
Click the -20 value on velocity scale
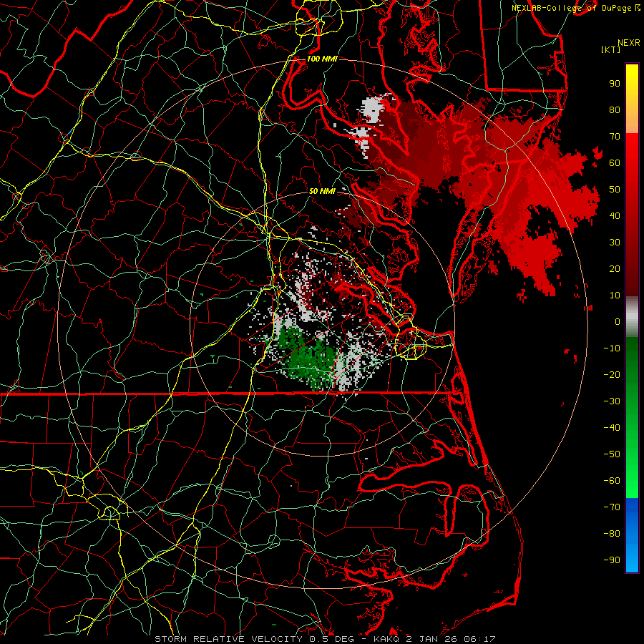612,375
